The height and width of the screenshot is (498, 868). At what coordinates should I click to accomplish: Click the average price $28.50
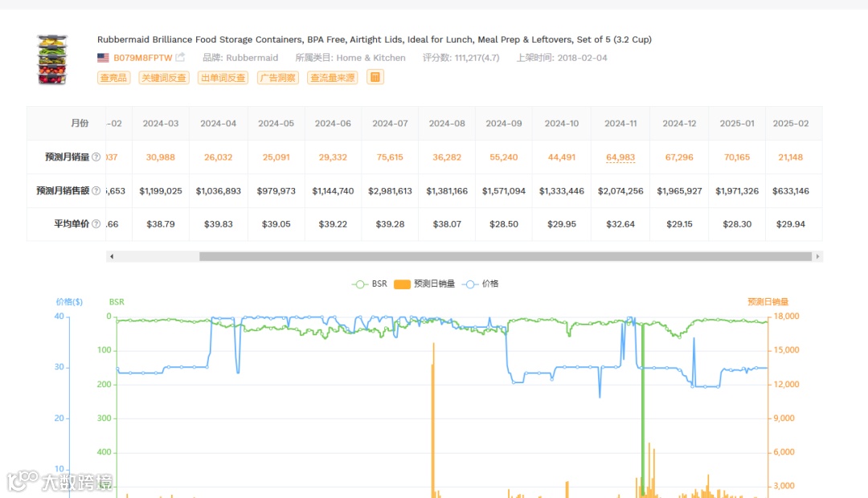504,224
